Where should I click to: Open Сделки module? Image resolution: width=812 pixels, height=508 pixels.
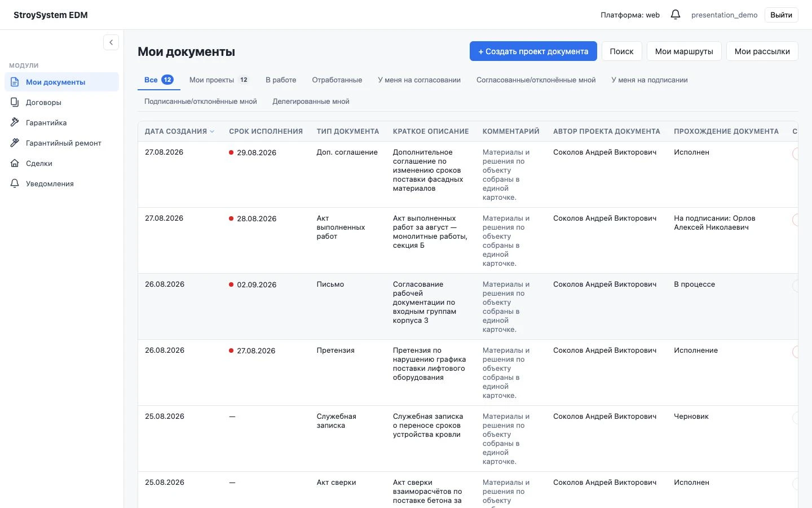[62, 163]
